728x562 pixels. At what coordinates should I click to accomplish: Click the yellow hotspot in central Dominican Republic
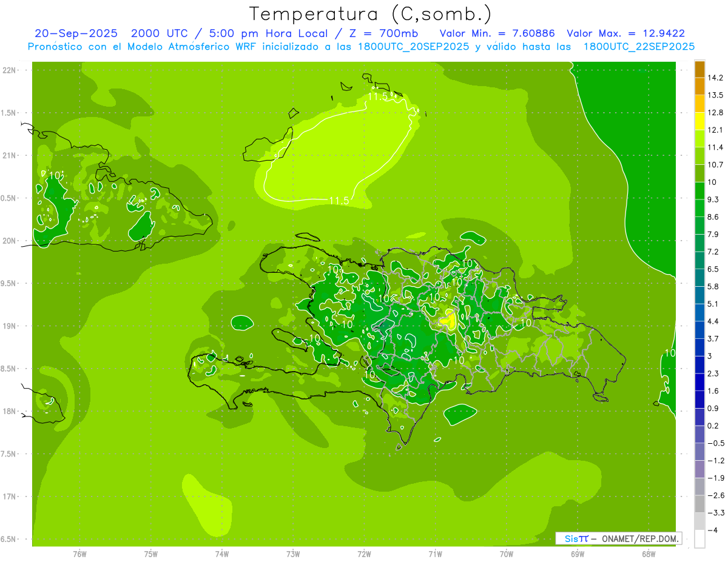click(x=450, y=318)
